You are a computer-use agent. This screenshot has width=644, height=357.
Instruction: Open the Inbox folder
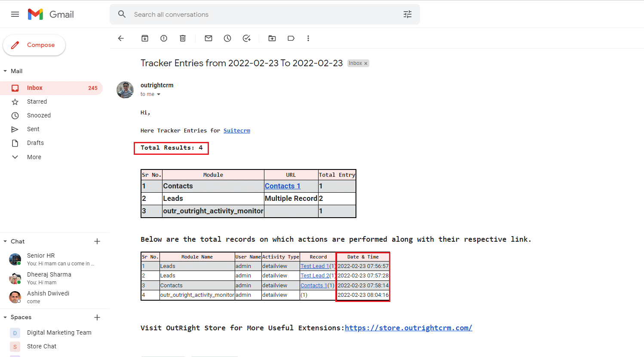(51, 88)
